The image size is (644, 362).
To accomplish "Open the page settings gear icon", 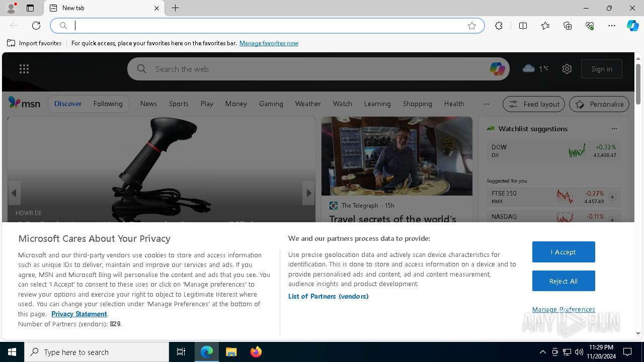I will click(x=567, y=69).
